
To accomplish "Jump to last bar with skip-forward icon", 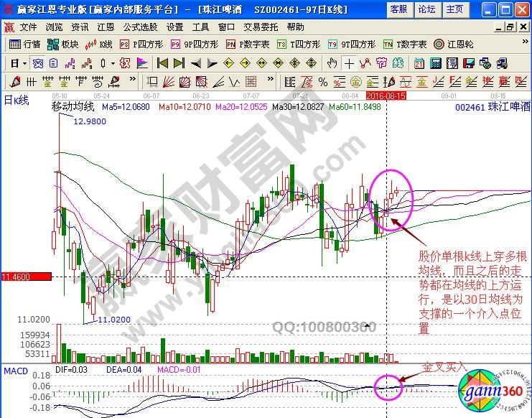I will point(179,63).
